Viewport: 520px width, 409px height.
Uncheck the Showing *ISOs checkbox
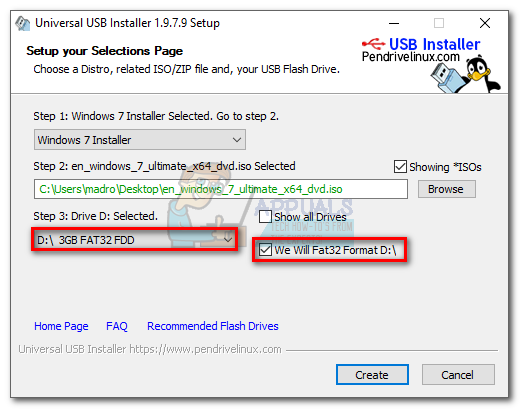400,167
